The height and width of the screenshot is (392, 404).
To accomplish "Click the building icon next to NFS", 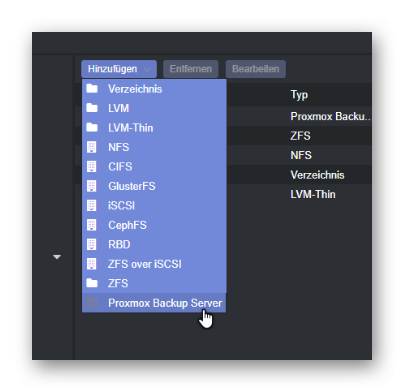I will (x=92, y=147).
